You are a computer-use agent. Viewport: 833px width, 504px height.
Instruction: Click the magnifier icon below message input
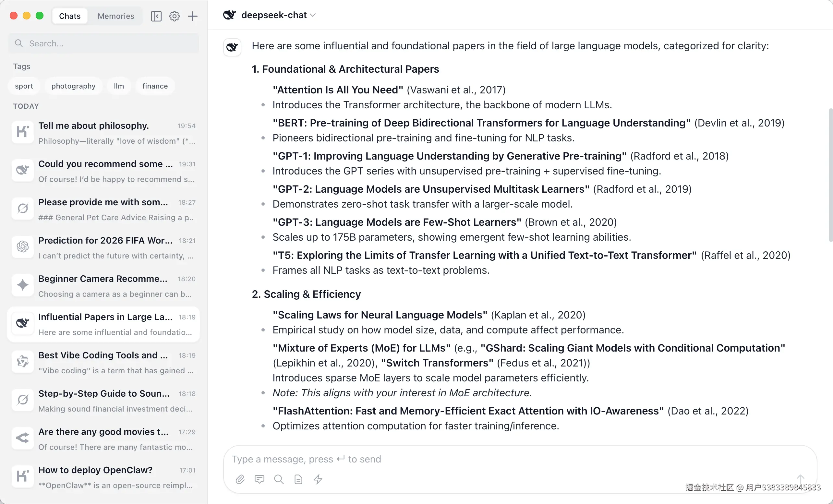279,479
